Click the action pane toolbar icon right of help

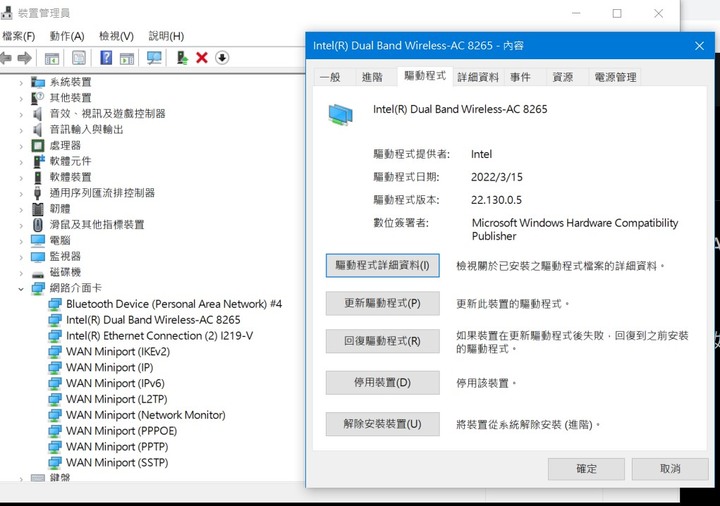(127, 58)
